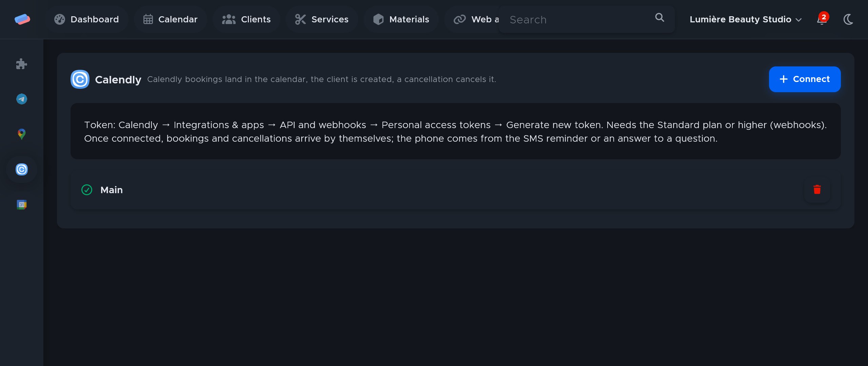Screen dimensions: 868x366
Task: Go to the Calendar tab
Action: coord(170,19)
